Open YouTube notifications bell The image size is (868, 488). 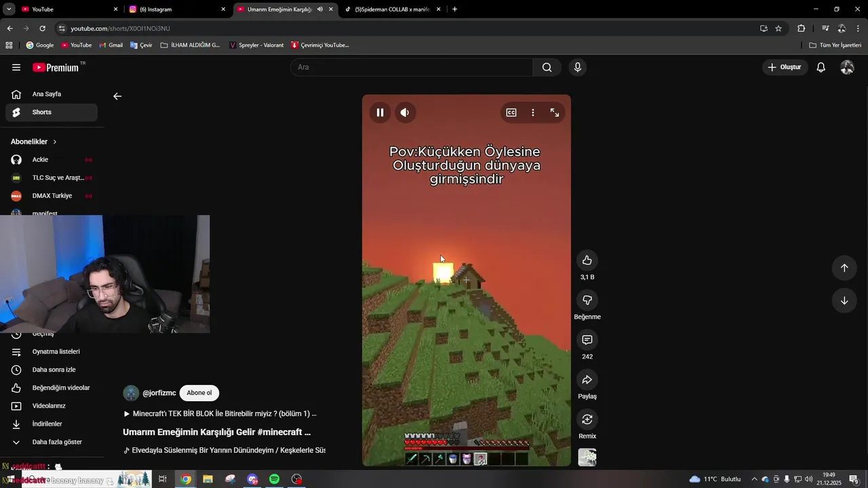pos(821,67)
